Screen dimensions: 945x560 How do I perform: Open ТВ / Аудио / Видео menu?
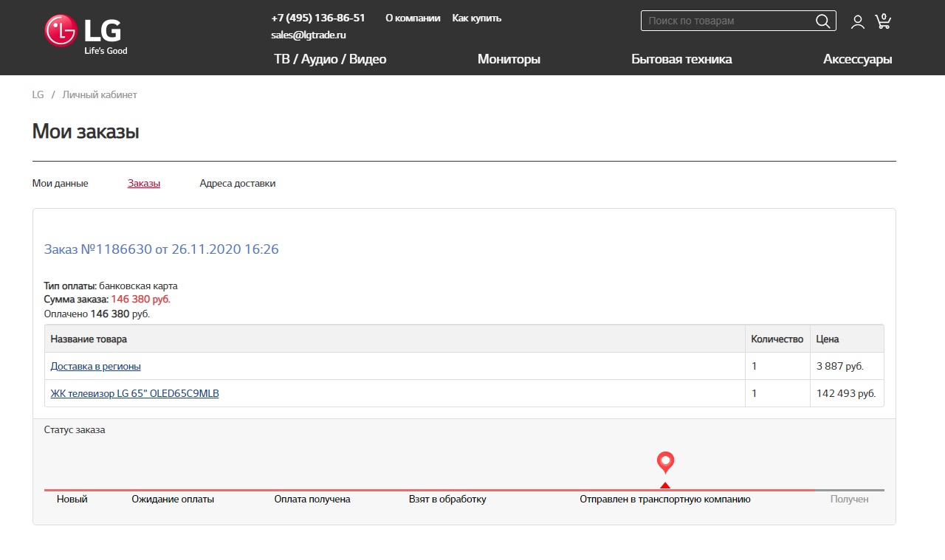[330, 60]
